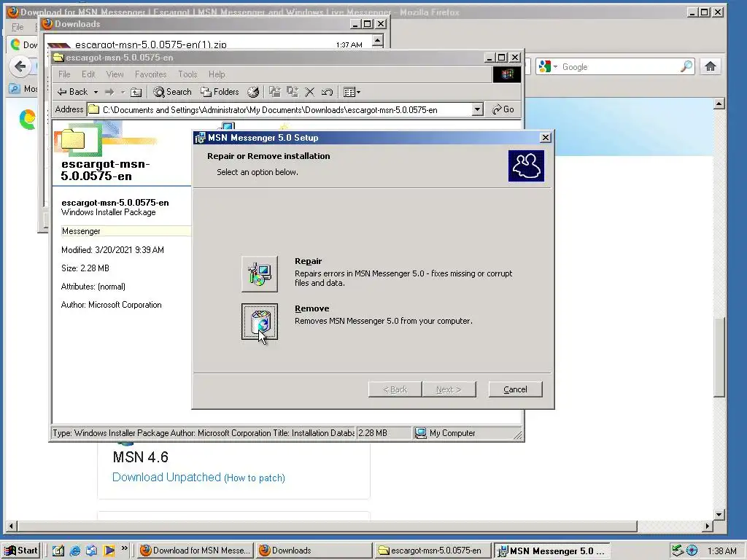Click the Forward arrow in Explorer toolbar
The image size is (747, 560).
click(109, 92)
